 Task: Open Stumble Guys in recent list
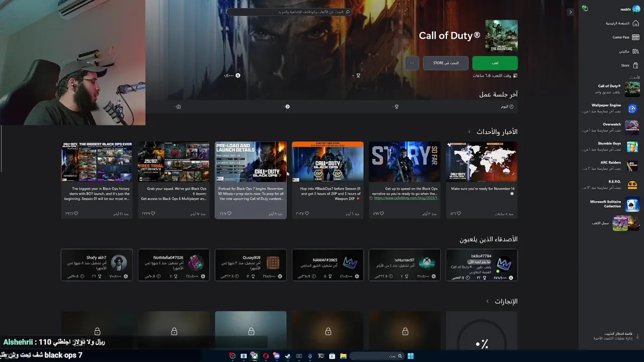pyautogui.click(x=611, y=146)
